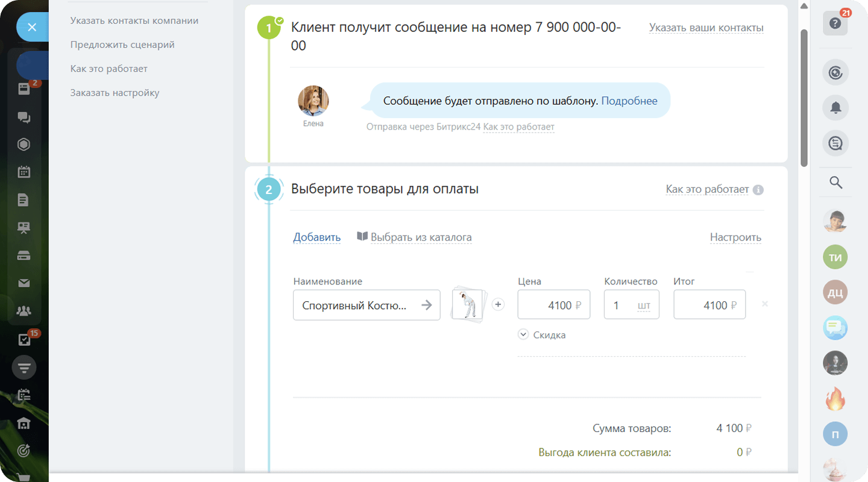Screen dimensions: 868x482
Task: Click 'Выбрать из каталога' link
Action: tap(421, 237)
